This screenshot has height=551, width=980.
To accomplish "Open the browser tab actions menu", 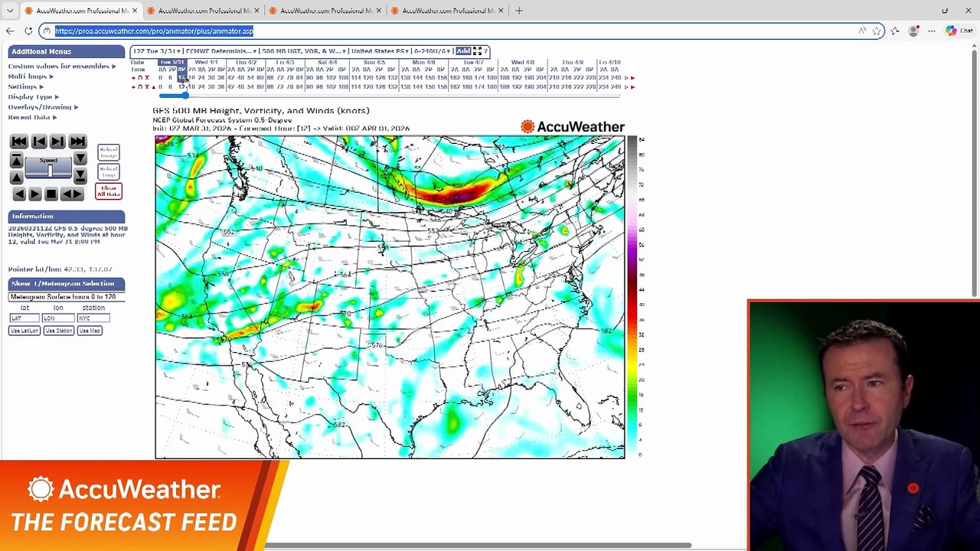I will pyautogui.click(x=10, y=11).
